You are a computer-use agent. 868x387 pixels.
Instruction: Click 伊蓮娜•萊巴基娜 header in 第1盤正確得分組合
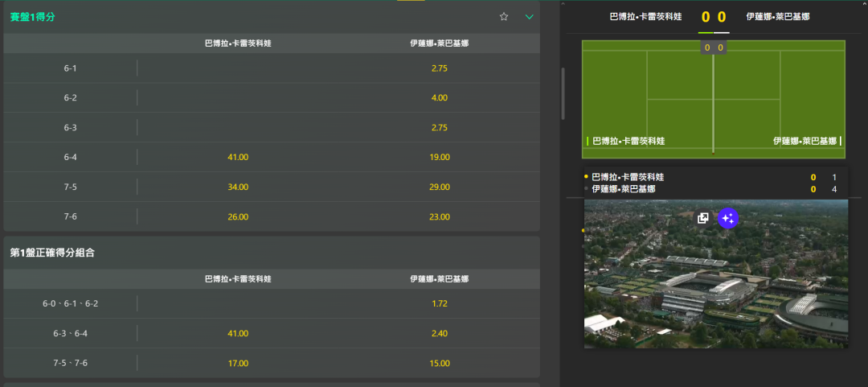click(439, 279)
